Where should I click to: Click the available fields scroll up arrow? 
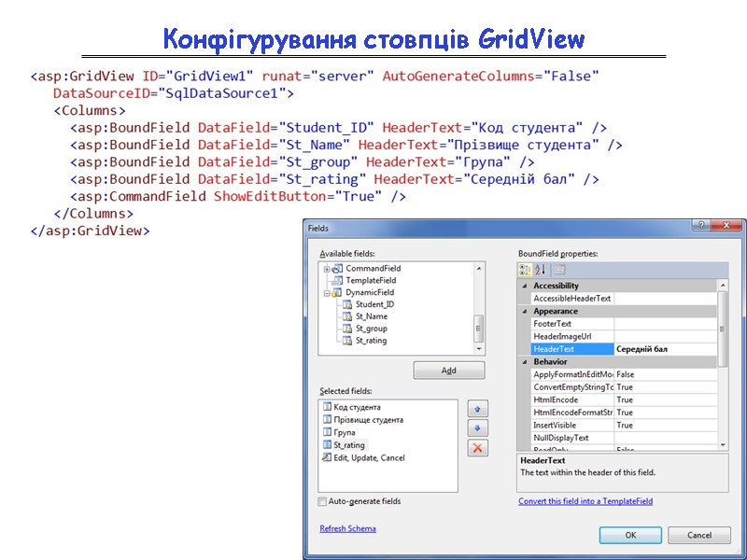[x=479, y=269]
